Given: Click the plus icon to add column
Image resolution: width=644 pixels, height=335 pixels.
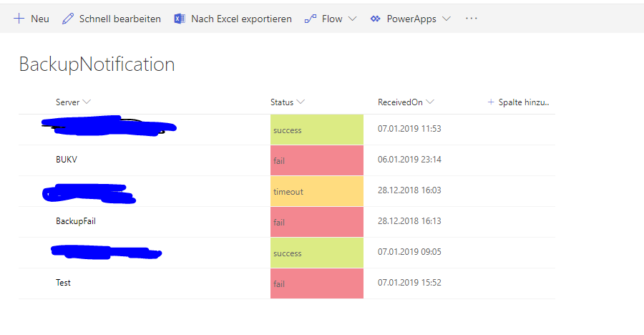Looking at the screenshot, I should 491,102.
